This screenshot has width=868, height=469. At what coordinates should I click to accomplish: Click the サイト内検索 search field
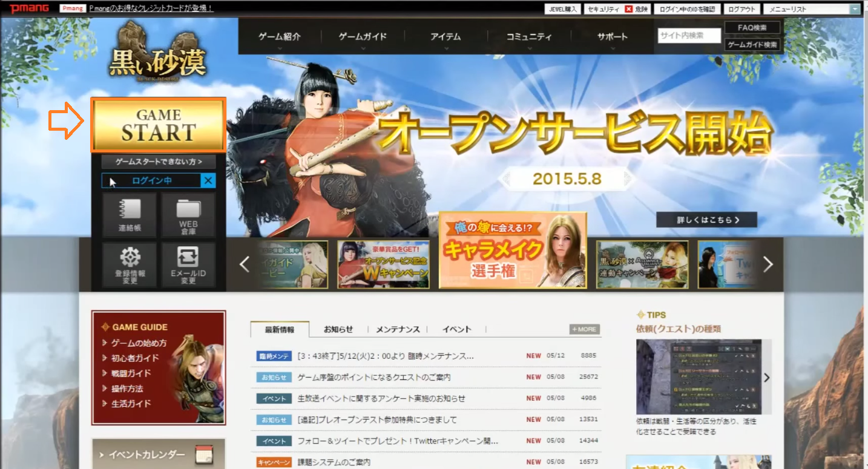click(x=689, y=36)
